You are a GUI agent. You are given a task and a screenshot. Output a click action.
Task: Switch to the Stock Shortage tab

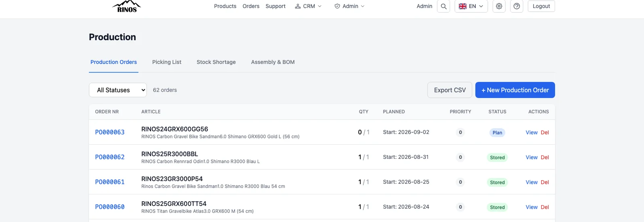click(216, 62)
